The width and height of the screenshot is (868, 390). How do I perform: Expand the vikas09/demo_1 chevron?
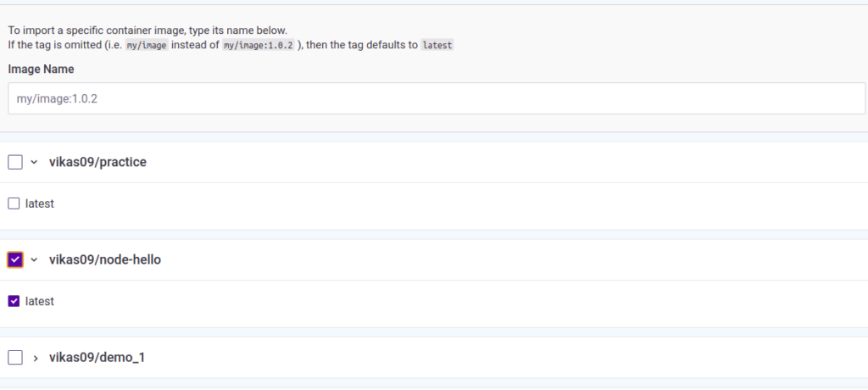click(35, 358)
